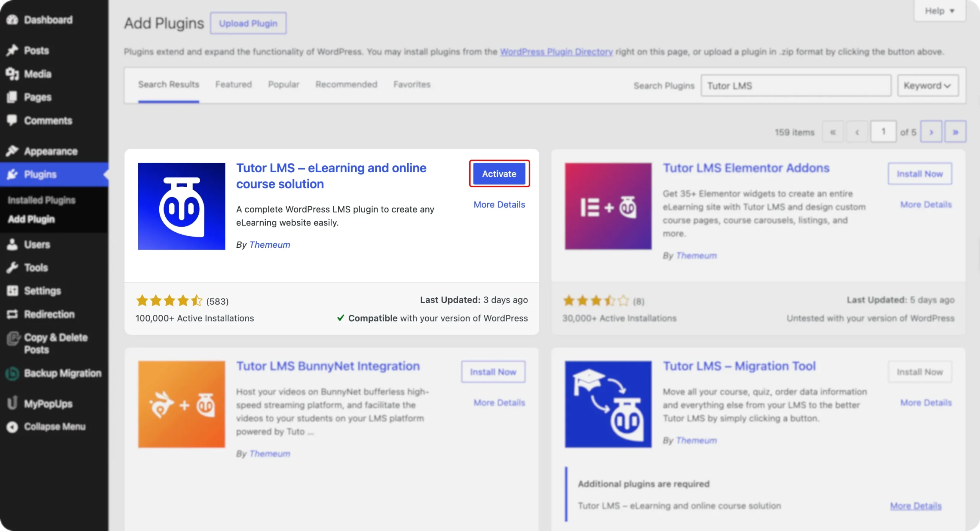Switch to the Recommended tab
Image resolution: width=980 pixels, height=531 pixels.
[x=346, y=84]
